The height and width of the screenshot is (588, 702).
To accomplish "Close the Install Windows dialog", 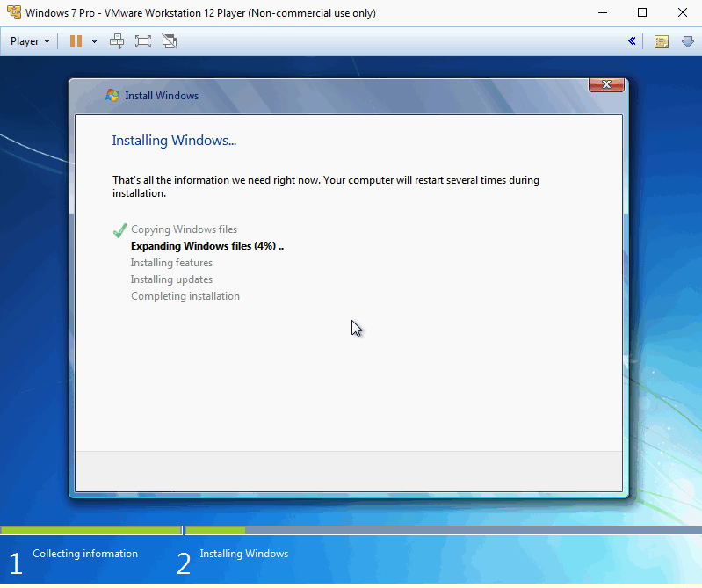I will [606, 84].
